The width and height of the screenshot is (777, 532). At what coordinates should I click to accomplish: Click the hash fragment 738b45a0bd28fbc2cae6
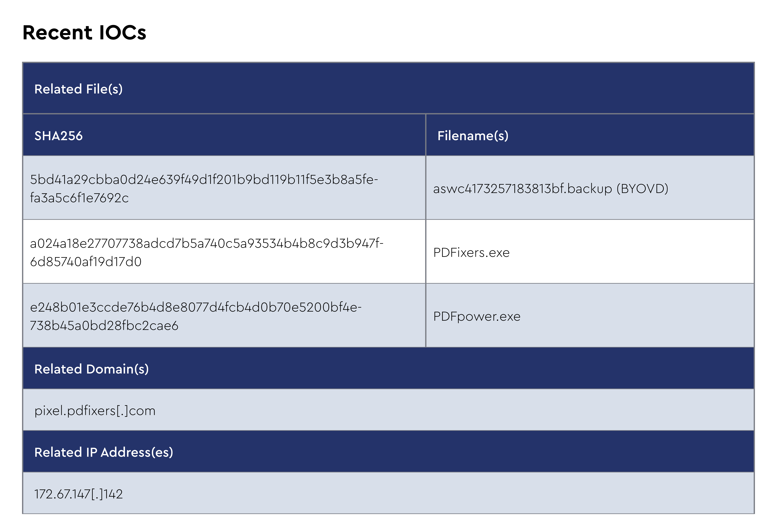(104, 326)
